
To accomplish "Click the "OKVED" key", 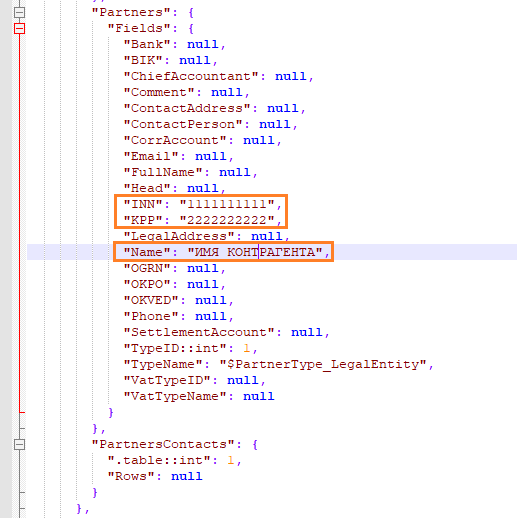I will click(x=151, y=300).
